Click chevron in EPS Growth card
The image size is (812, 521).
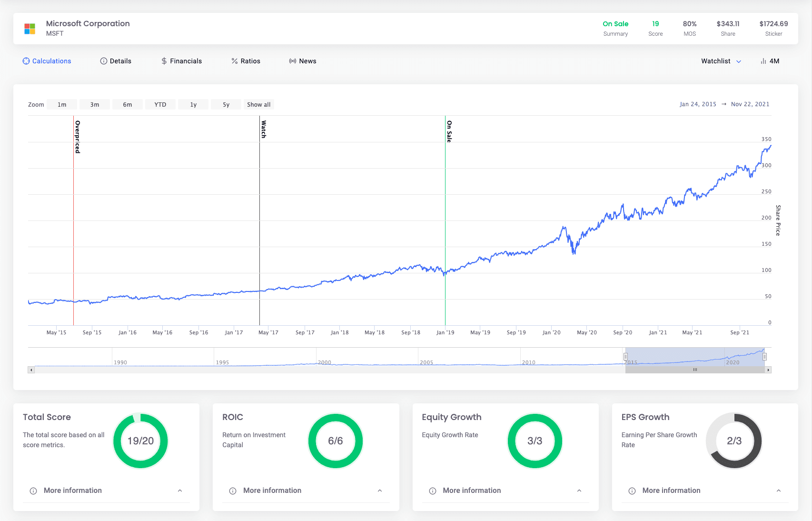click(779, 491)
